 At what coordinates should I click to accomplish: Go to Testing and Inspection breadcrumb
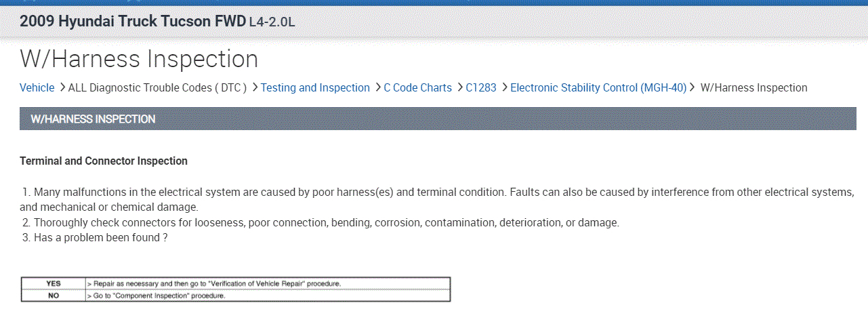point(315,88)
